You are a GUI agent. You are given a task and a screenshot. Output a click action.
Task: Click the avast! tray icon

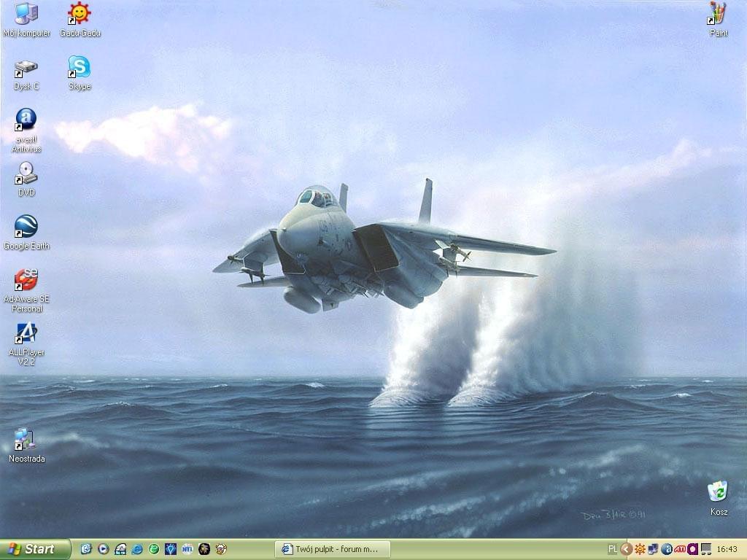[x=667, y=550]
